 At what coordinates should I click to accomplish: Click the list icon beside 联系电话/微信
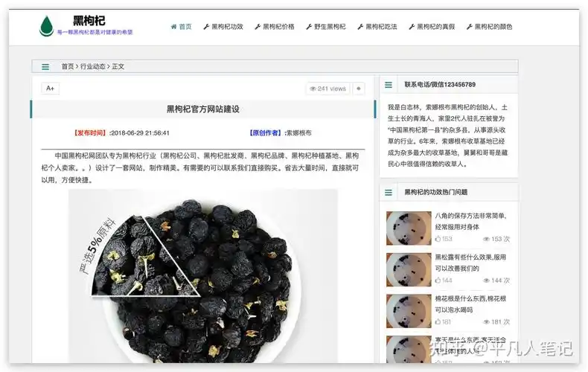[389, 85]
